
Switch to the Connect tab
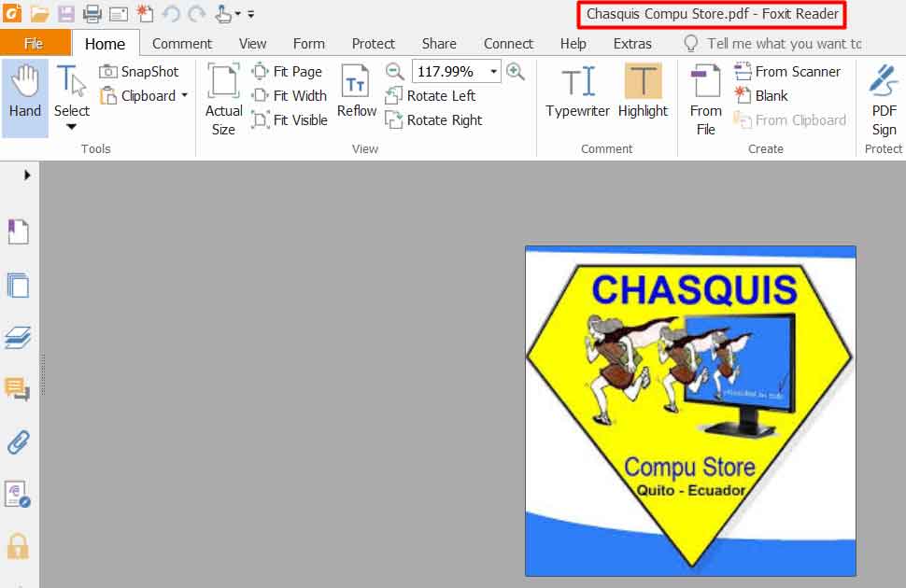(x=508, y=44)
